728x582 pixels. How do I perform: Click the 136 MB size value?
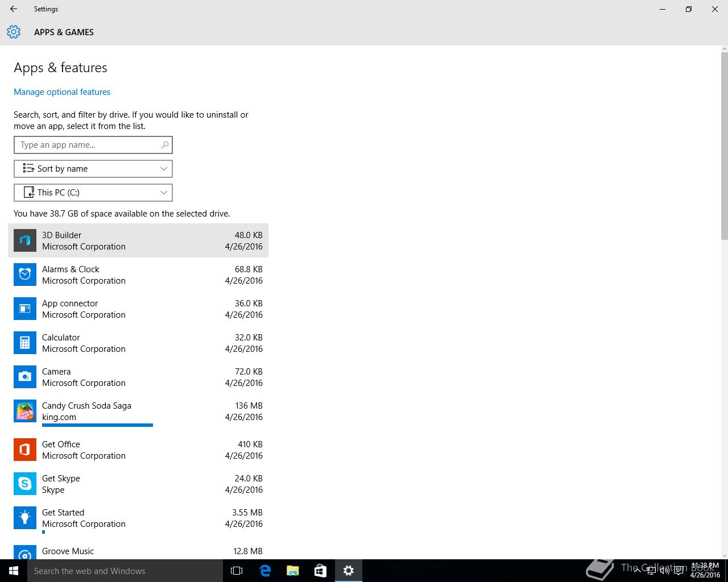[x=249, y=406]
